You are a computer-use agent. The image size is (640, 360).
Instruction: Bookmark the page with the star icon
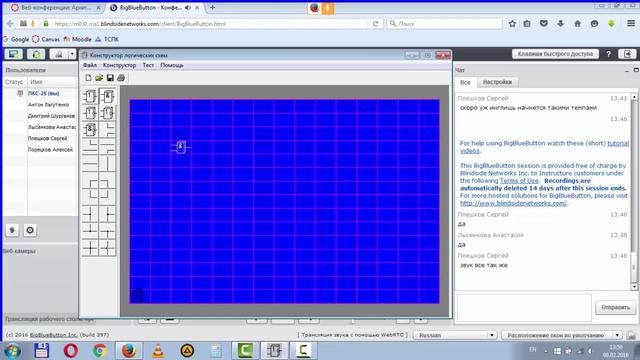coord(512,24)
